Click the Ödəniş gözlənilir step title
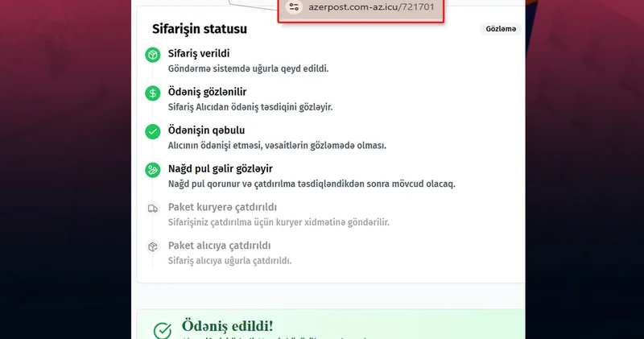The height and width of the screenshot is (339, 644). [208, 92]
